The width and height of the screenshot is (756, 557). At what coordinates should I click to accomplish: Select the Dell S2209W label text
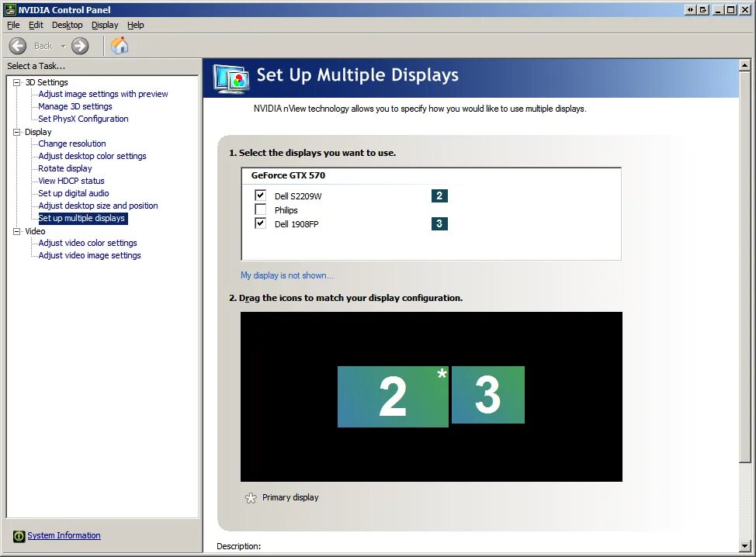click(298, 196)
